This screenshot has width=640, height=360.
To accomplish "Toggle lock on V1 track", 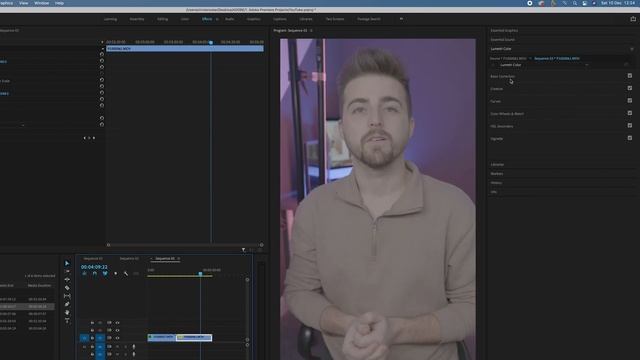I will [92, 338].
